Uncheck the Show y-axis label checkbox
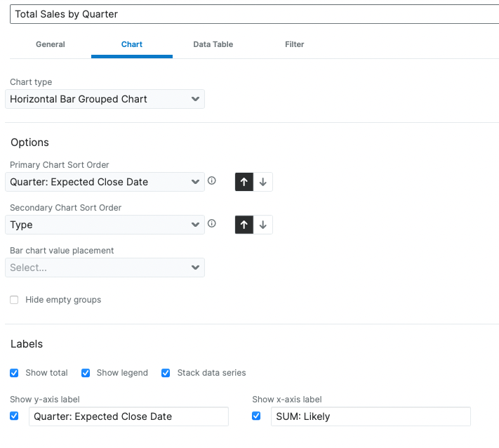This screenshot has width=499, height=448. [x=14, y=416]
